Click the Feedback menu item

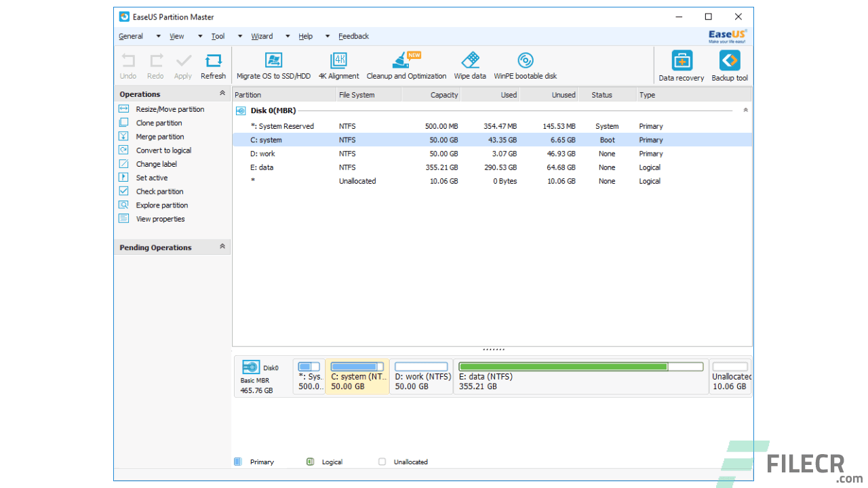353,36
